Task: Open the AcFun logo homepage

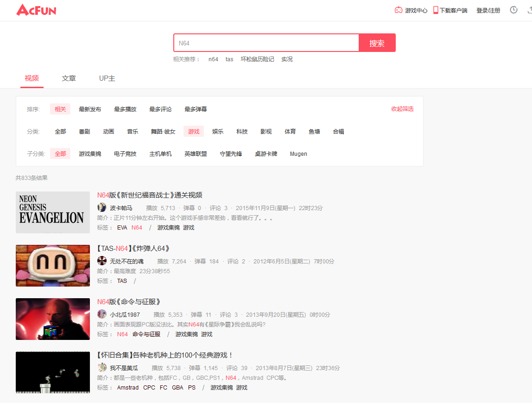Action: coord(36,10)
